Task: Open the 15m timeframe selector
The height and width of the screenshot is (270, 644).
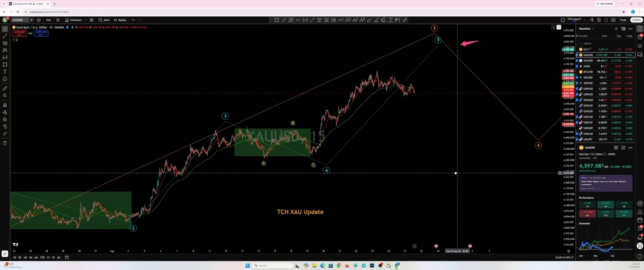Action: pyautogui.click(x=49, y=20)
